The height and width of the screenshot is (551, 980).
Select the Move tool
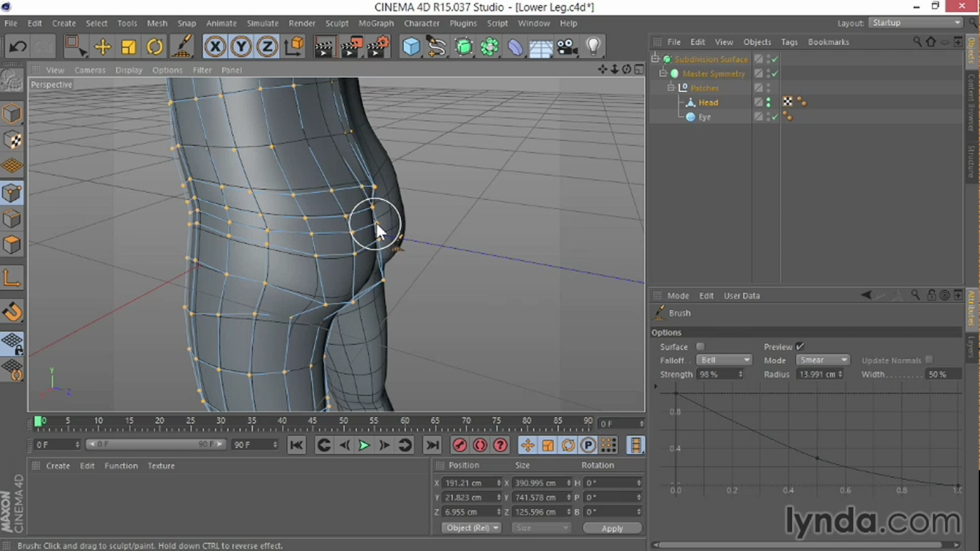click(x=102, y=47)
